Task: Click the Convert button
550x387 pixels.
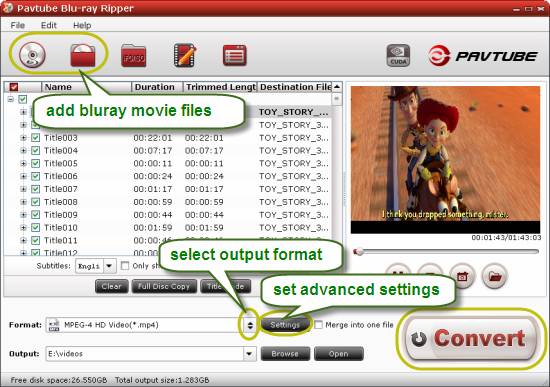Action: (x=471, y=339)
